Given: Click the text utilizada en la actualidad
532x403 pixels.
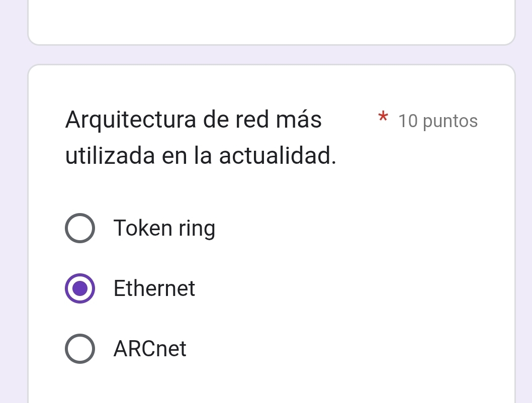Looking at the screenshot, I should (201, 156).
